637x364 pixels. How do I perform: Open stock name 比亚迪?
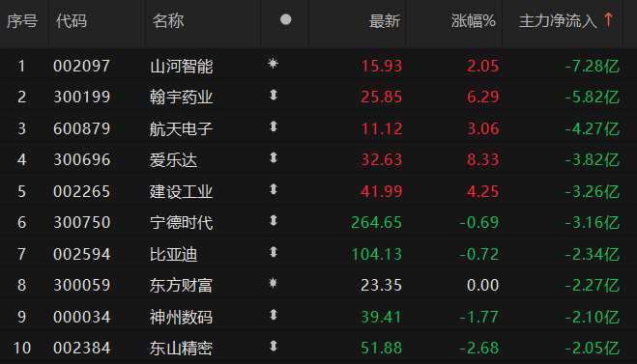173,255
